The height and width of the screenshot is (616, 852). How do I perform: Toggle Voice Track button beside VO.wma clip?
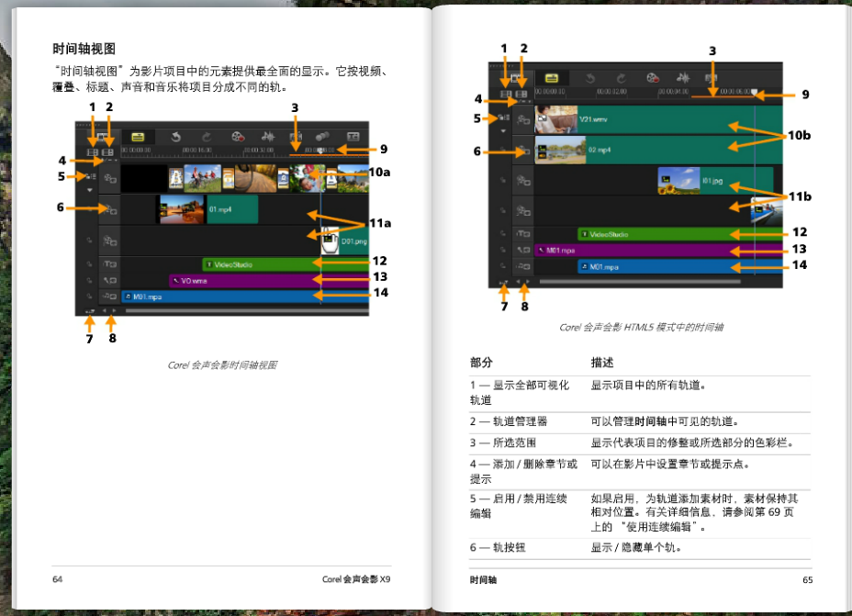click(110, 280)
